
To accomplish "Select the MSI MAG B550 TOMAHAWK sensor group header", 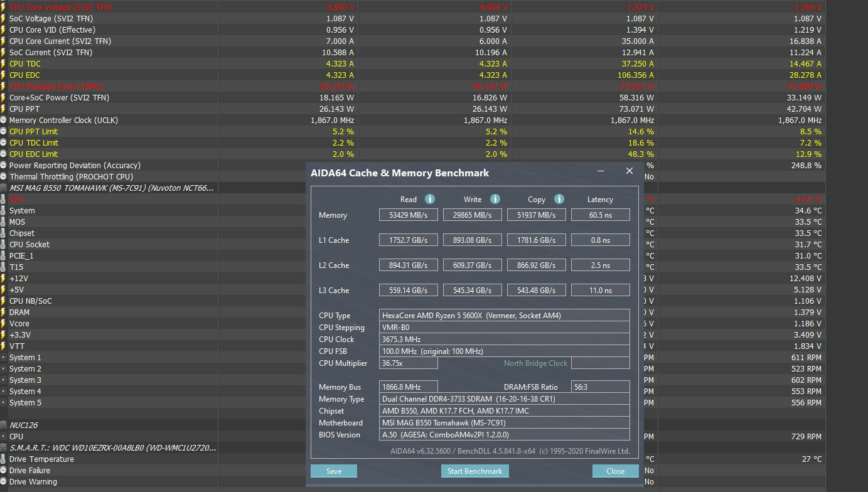I will point(112,188).
